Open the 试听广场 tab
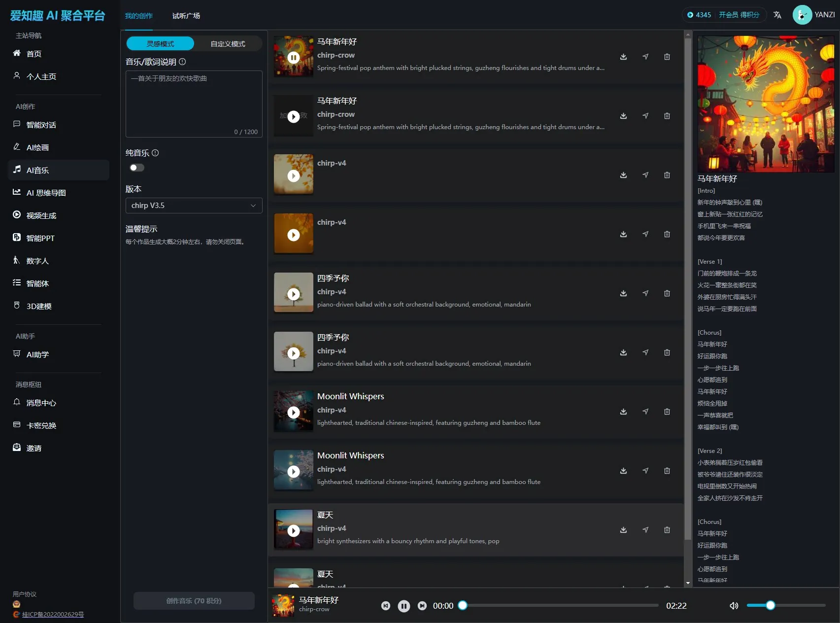 186,16
